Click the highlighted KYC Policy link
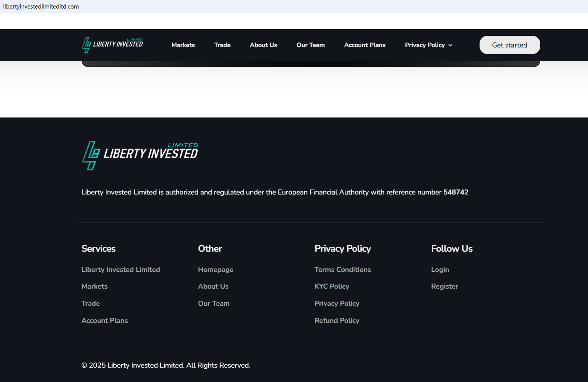Image resolution: width=588 pixels, height=382 pixels. 332,286
